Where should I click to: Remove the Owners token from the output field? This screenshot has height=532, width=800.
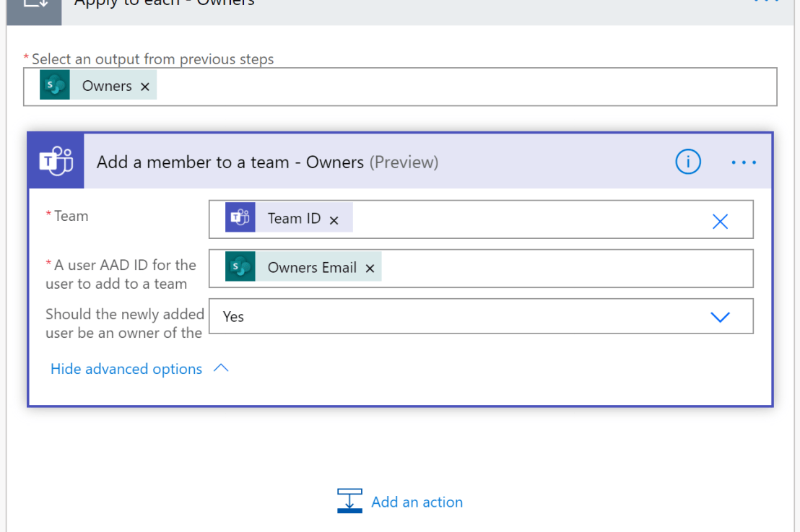tap(144, 85)
